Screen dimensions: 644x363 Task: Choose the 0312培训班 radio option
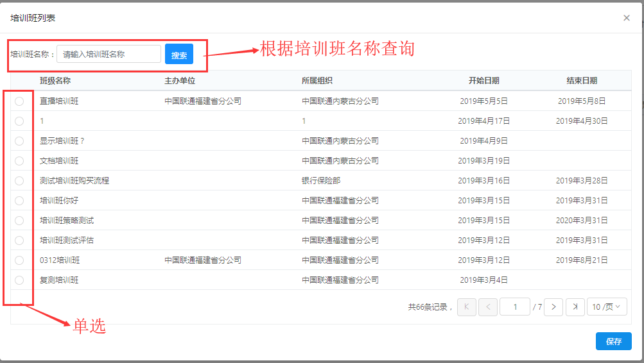pyautogui.click(x=19, y=260)
